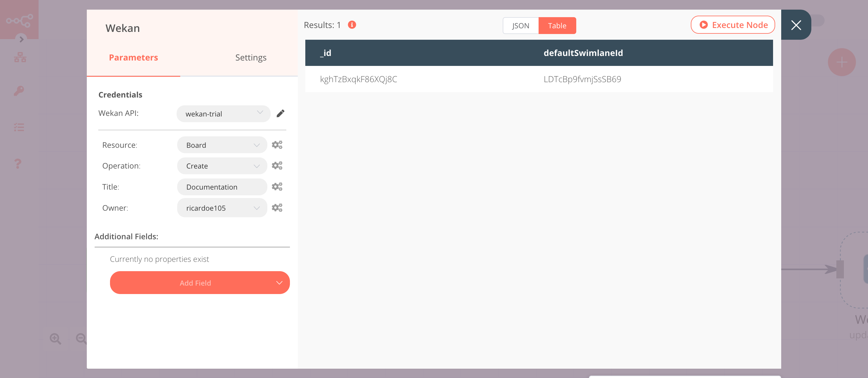Click the settings gear icon next to Resource

pos(277,144)
